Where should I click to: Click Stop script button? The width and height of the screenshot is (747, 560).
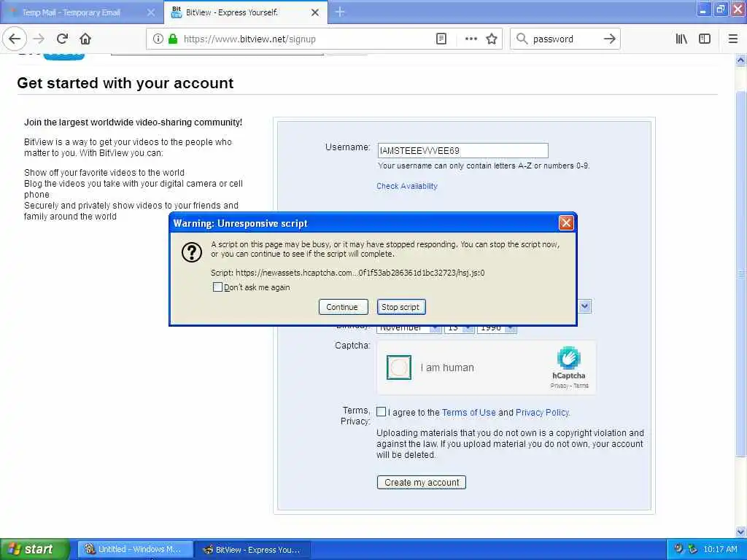click(x=401, y=307)
